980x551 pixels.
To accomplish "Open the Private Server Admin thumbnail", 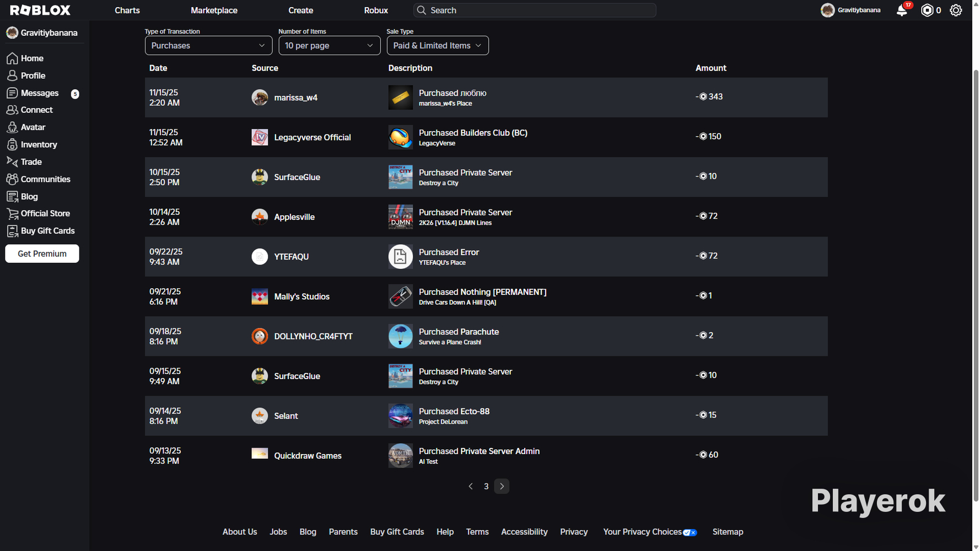I will (x=401, y=456).
